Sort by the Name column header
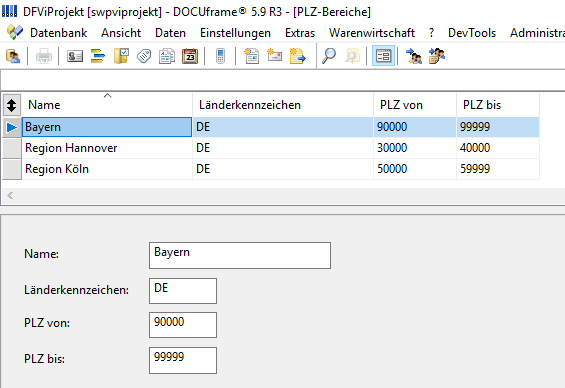The image size is (565, 388). pyautogui.click(x=107, y=105)
